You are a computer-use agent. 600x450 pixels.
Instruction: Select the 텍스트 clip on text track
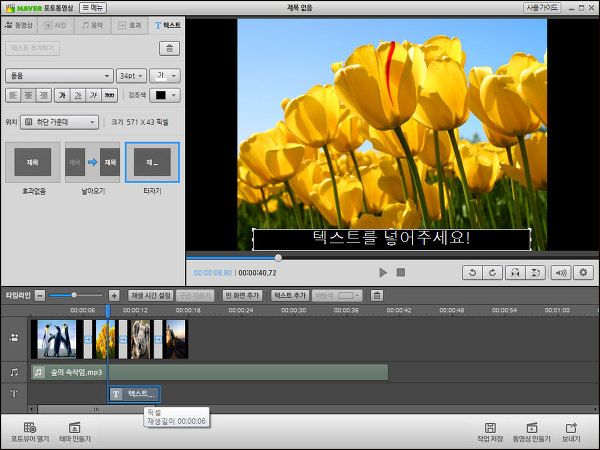click(134, 394)
